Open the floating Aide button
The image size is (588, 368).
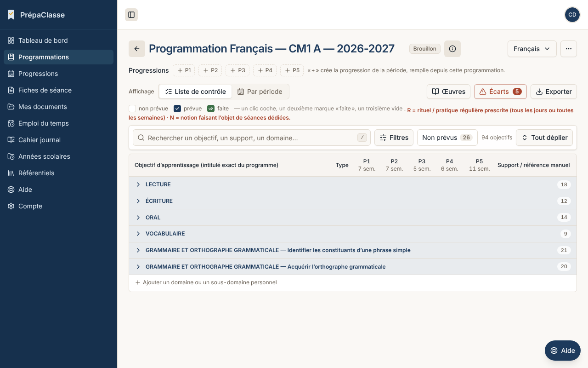click(563, 351)
